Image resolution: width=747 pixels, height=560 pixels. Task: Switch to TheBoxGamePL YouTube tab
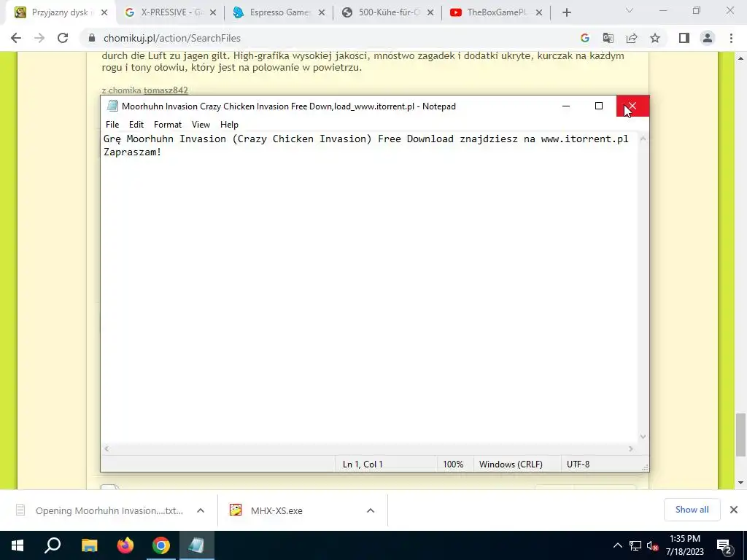pyautogui.click(x=497, y=12)
